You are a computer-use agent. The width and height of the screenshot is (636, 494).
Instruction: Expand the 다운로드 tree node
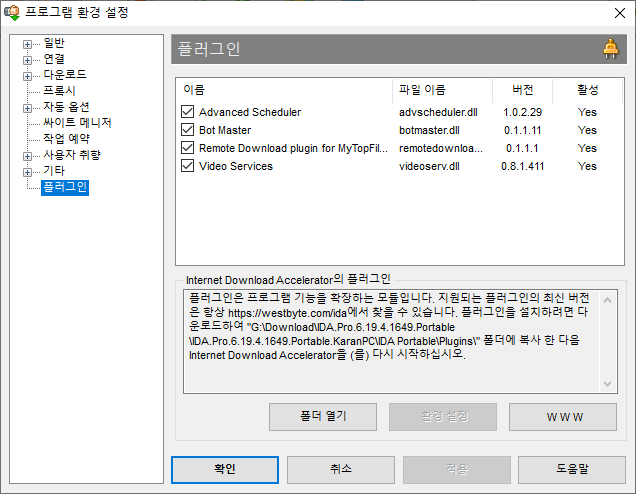point(27,76)
